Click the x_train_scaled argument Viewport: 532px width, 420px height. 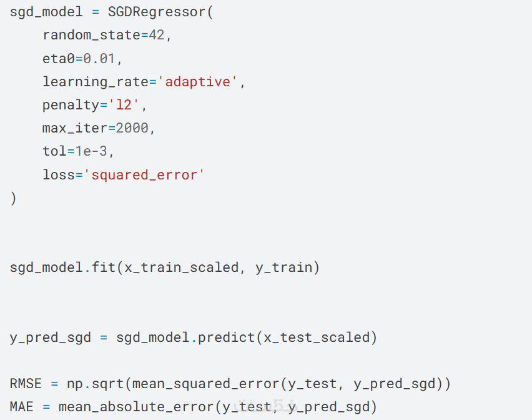pos(181,267)
